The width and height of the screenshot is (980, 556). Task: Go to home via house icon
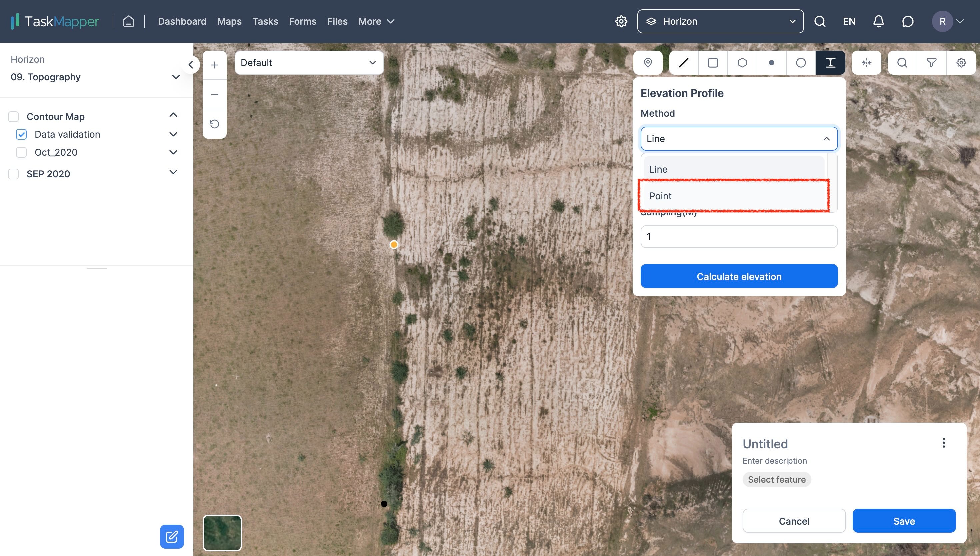click(129, 21)
